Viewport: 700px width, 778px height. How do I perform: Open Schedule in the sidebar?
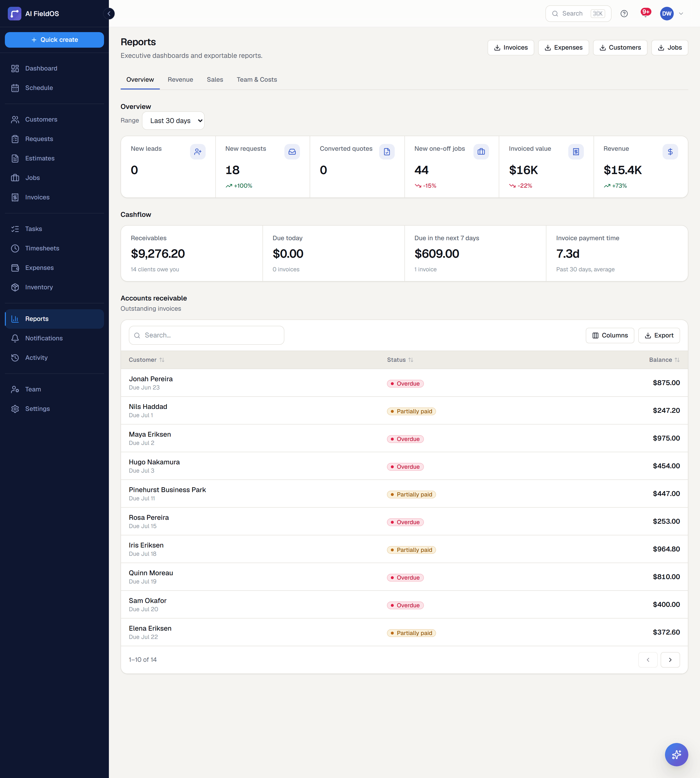pos(54,88)
